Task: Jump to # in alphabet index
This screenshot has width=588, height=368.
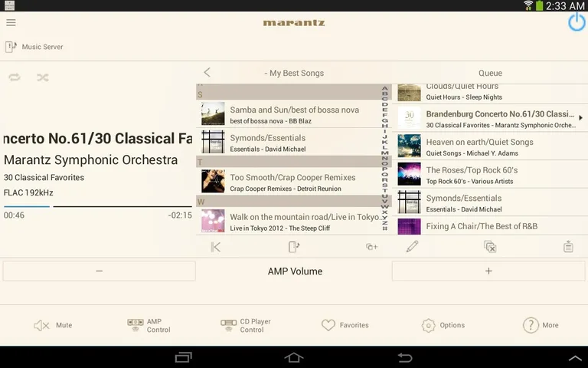Action: (385, 228)
